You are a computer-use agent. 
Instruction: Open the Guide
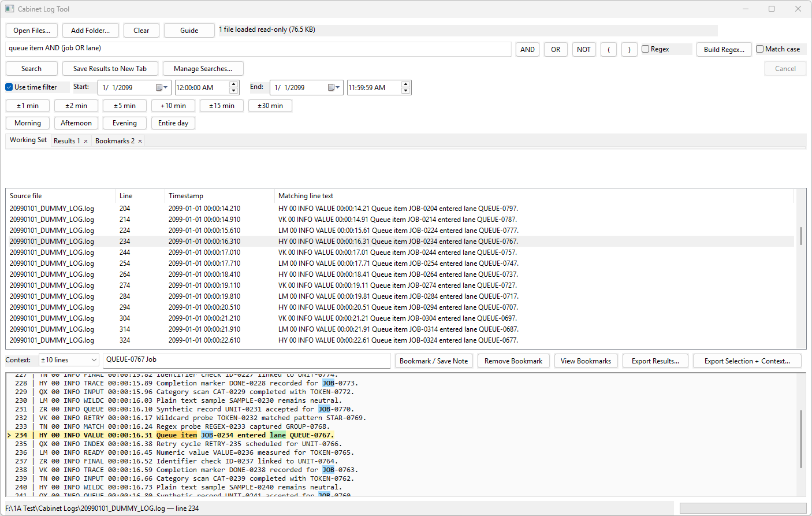coord(189,31)
